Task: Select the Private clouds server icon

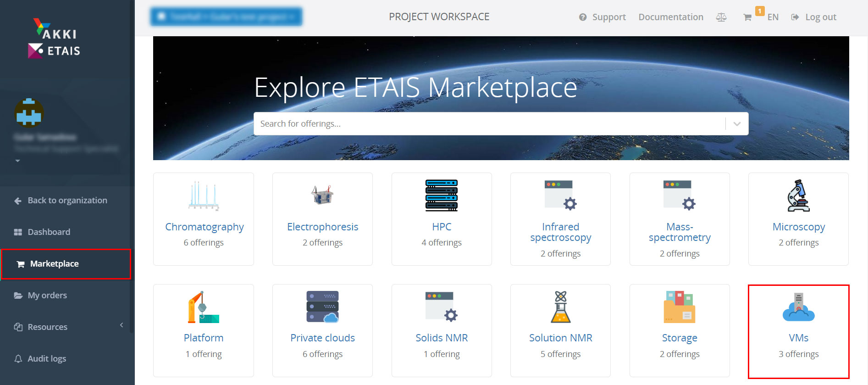Action: pyautogui.click(x=322, y=307)
